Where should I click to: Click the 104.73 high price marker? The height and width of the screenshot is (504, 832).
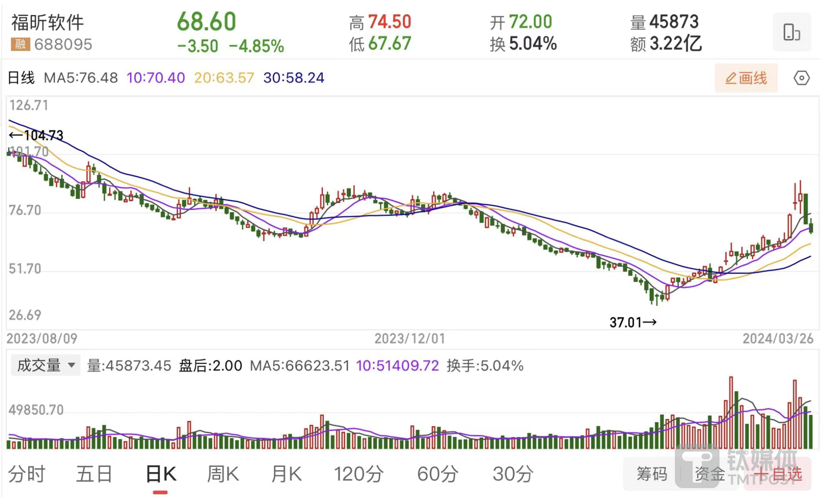click(x=36, y=135)
